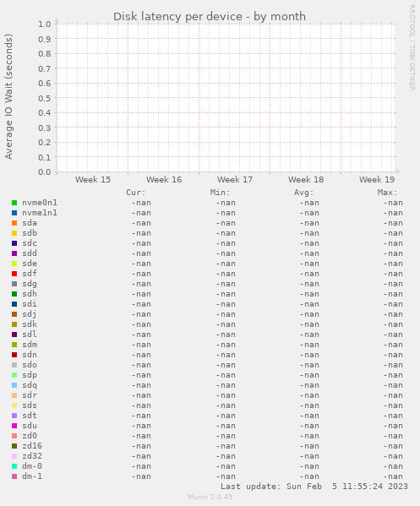Select the sdk device label
Viewport: 420px width, 506px height.
[x=30, y=324]
